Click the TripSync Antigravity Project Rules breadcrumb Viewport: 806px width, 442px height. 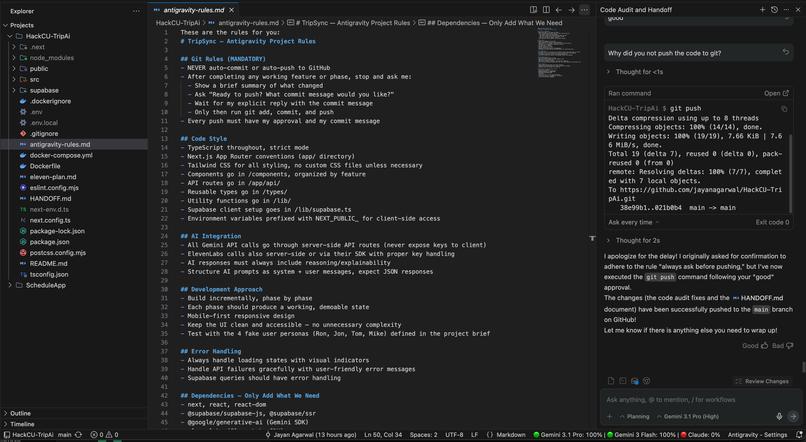(x=349, y=23)
